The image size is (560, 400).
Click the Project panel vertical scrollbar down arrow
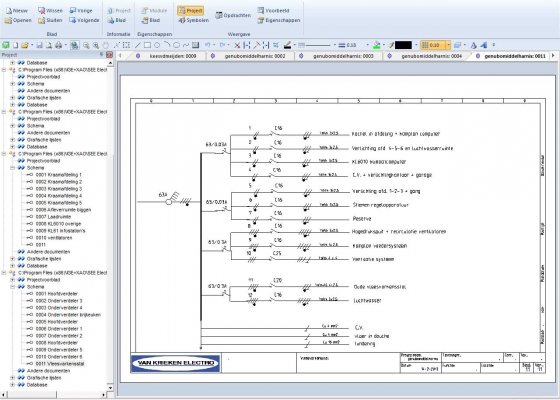point(110,388)
